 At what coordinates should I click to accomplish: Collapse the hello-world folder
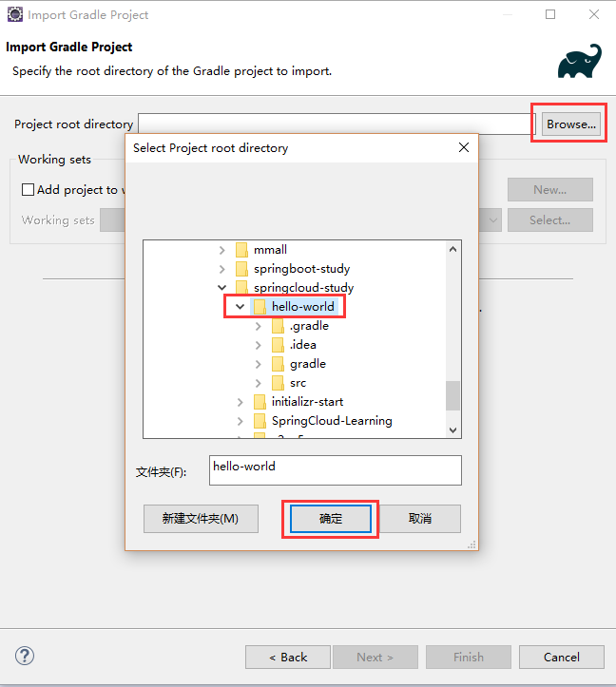(240, 307)
